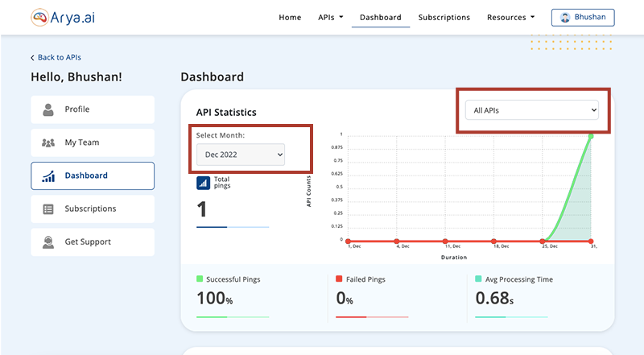
Task: Click the Dashboard bar chart icon
Action: coord(48,176)
